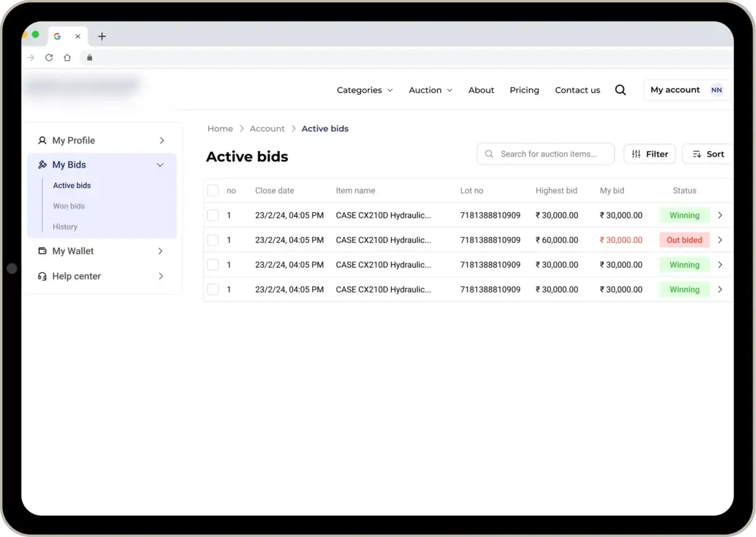
Task: Click the red ₹ 30,000.00 my bid
Action: pyautogui.click(x=621, y=240)
